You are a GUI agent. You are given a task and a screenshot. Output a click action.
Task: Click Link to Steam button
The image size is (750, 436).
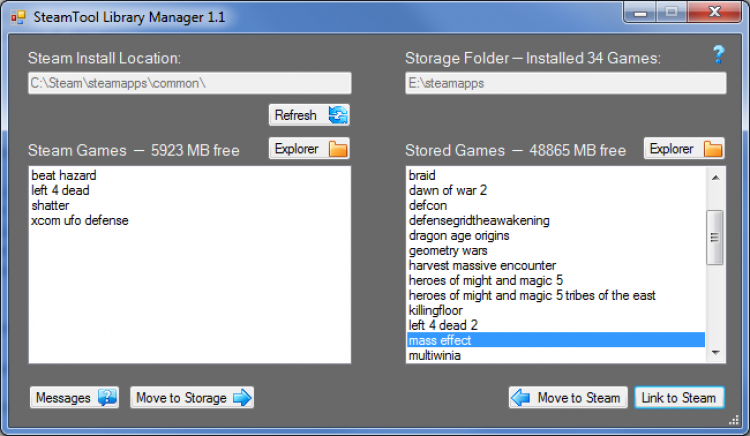(679, 397)
